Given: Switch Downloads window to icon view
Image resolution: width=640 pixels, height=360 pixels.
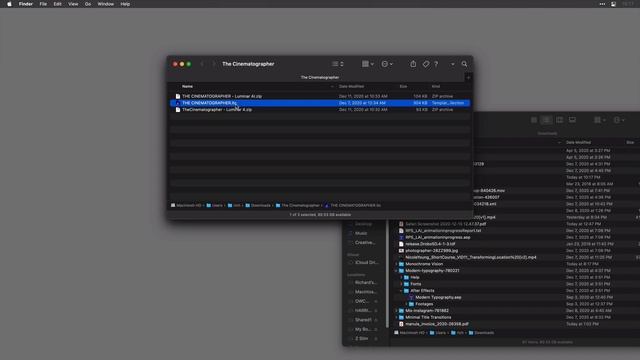Looking at the screenshot, I should point(534,120).
